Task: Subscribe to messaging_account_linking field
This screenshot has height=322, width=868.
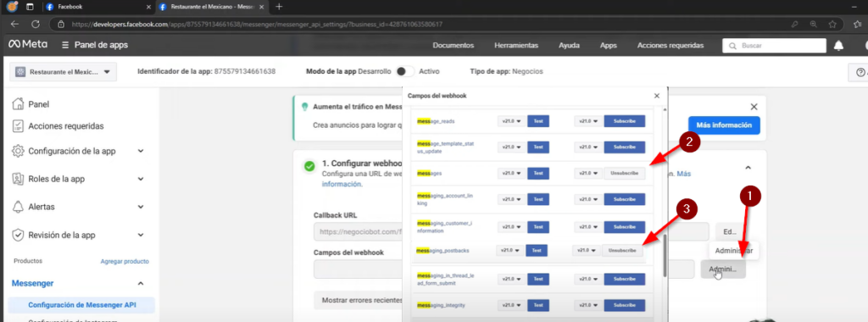Action: tap(625, 199)
